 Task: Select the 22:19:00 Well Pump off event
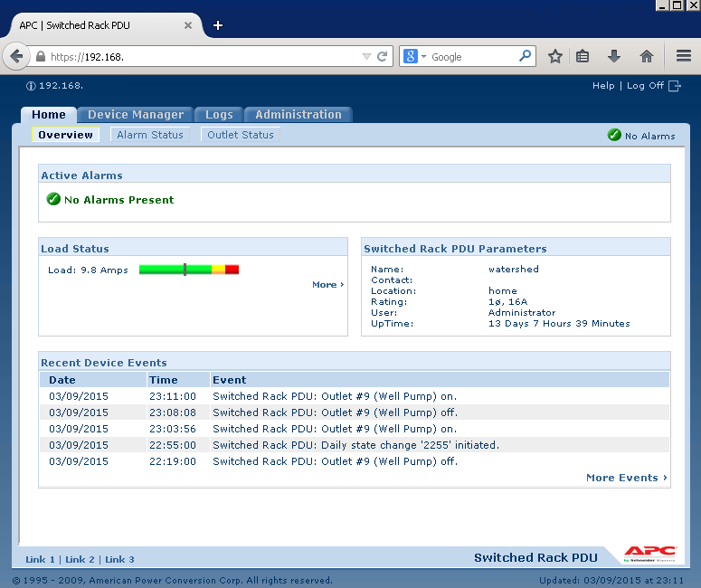355,461
